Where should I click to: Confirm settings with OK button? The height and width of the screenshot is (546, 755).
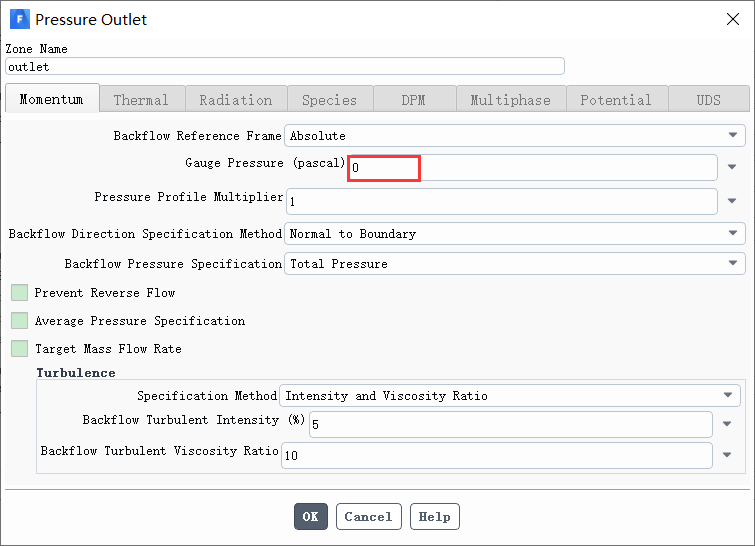pyautogui.click(x=311, y=517)
